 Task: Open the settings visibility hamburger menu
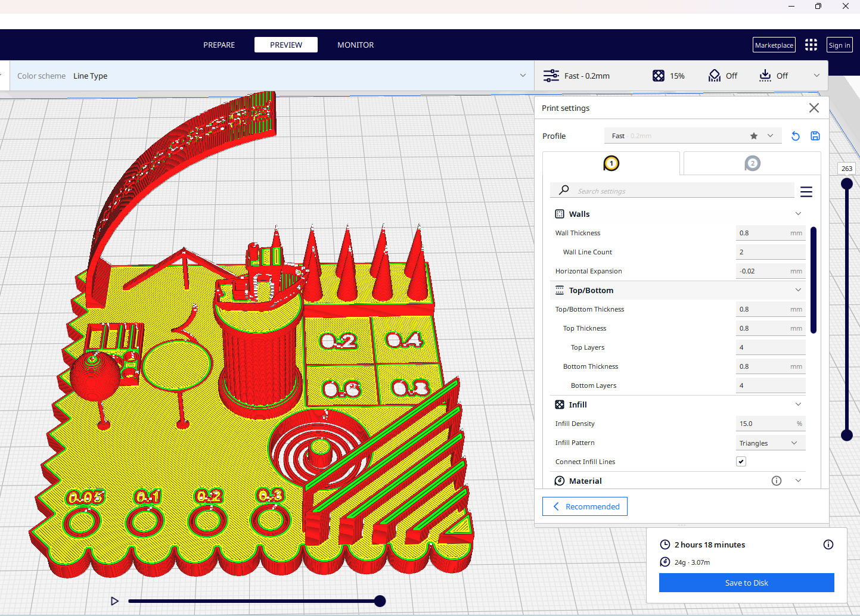click(806, 192)
